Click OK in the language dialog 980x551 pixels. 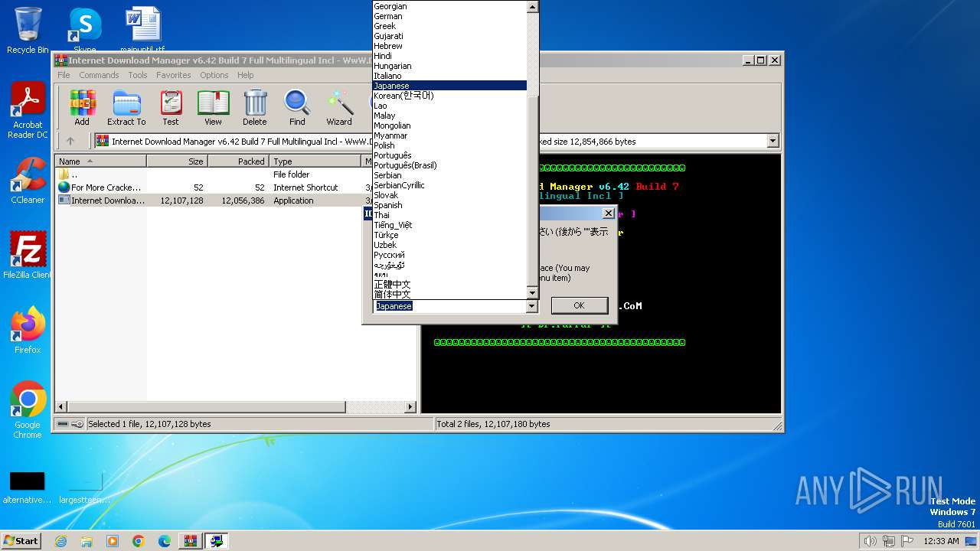point(579,305)
